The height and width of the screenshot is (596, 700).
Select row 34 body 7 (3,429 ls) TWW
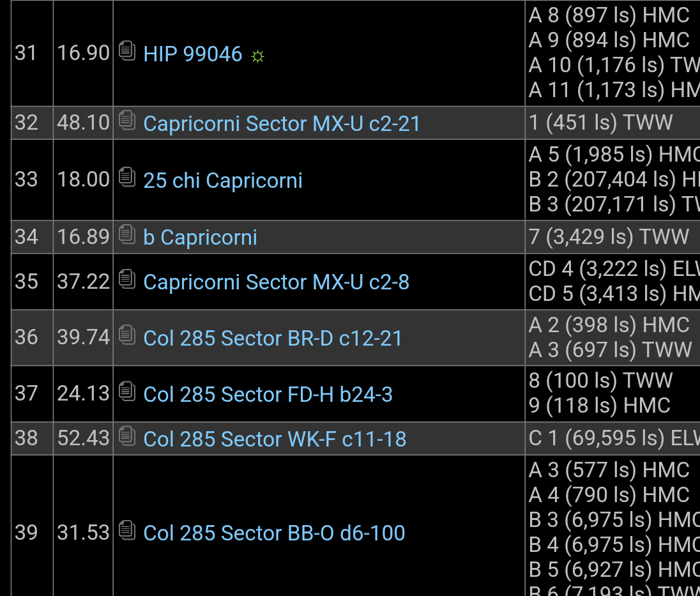pos(609,237)
